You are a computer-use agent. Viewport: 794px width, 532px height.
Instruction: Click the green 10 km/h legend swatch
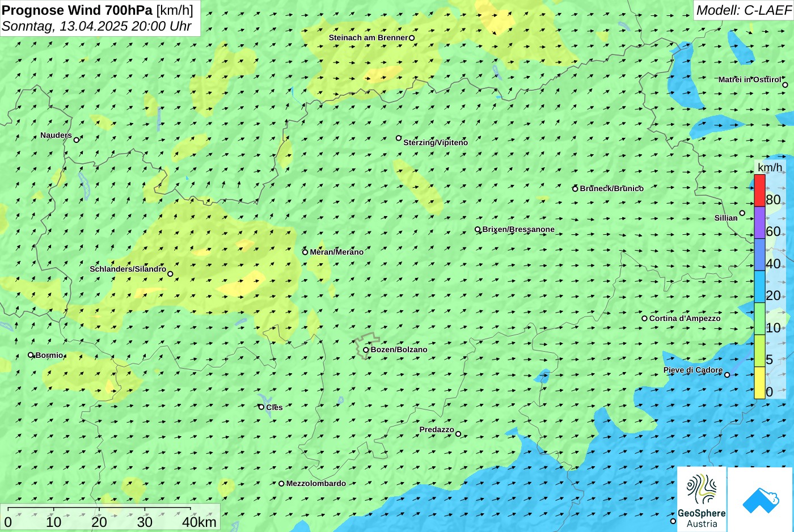[x=759, y=319]
